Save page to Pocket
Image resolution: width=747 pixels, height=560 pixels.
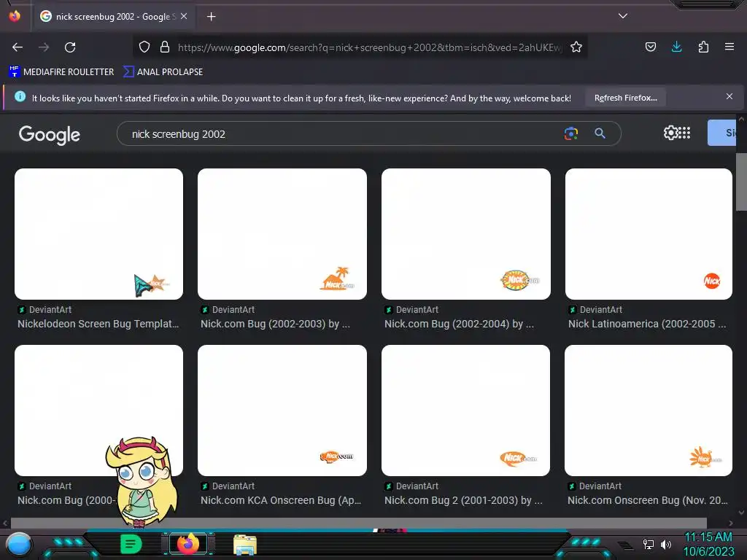coord(650,47)
